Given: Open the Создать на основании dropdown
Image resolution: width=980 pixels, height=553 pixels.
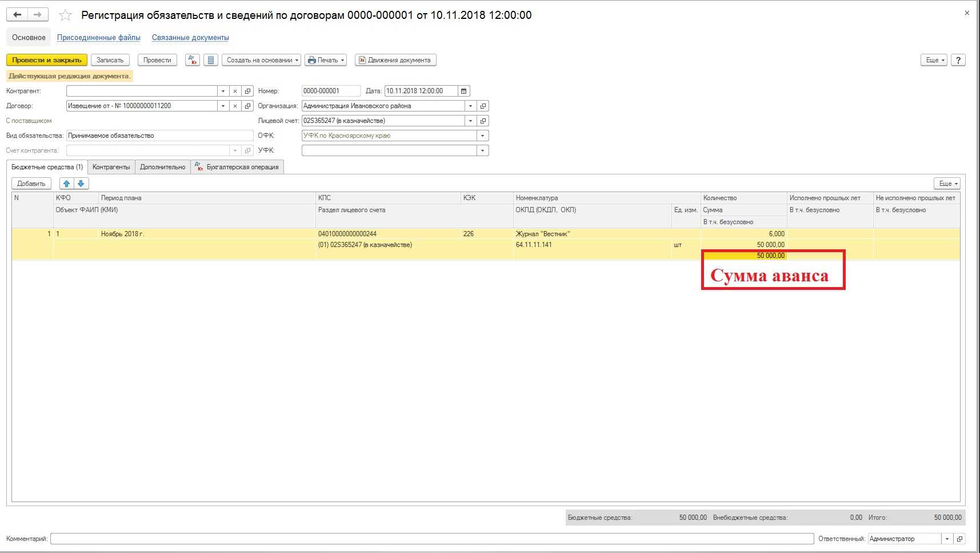Looking at the screenshot, I should (261, 60).
